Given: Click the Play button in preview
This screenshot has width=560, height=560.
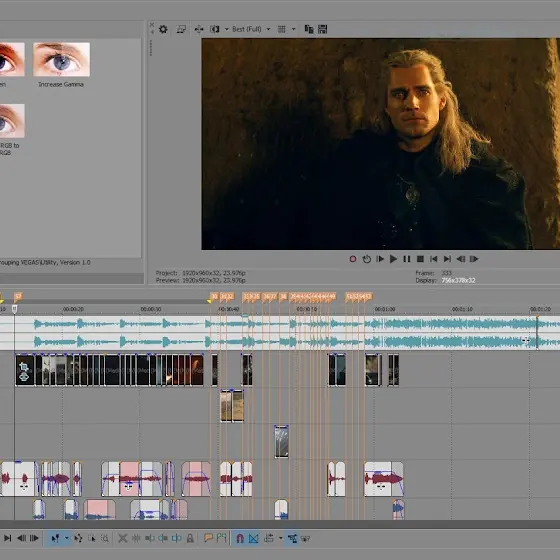Looking at the screenshot, I should (x=393, y=259).
